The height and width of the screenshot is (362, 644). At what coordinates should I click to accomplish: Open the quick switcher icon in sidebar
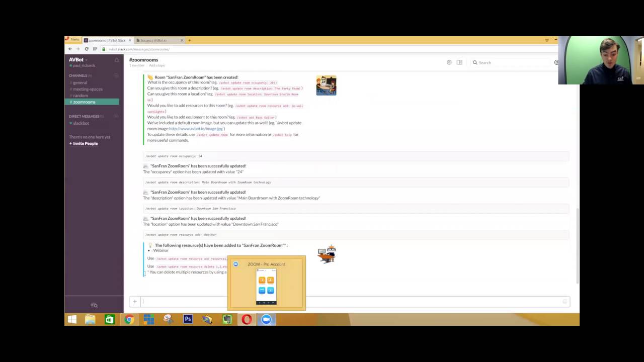pos(94,305)
